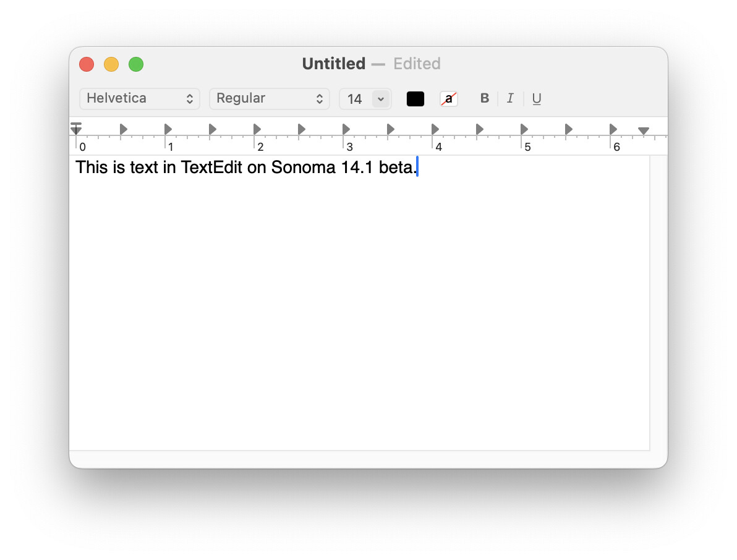The image size is (737, 560).
Task: Select the tab stop at 3 inches
Action: 346,129
